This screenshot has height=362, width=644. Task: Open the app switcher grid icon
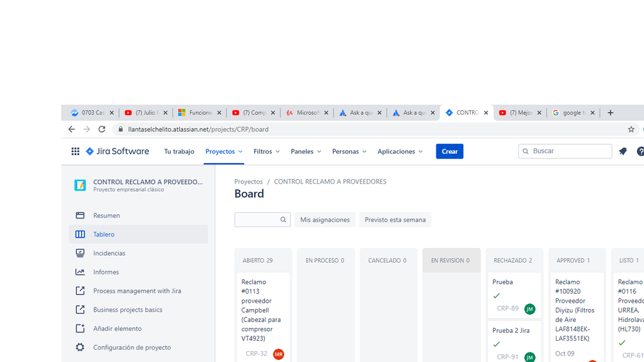click(x=75, y=151)
